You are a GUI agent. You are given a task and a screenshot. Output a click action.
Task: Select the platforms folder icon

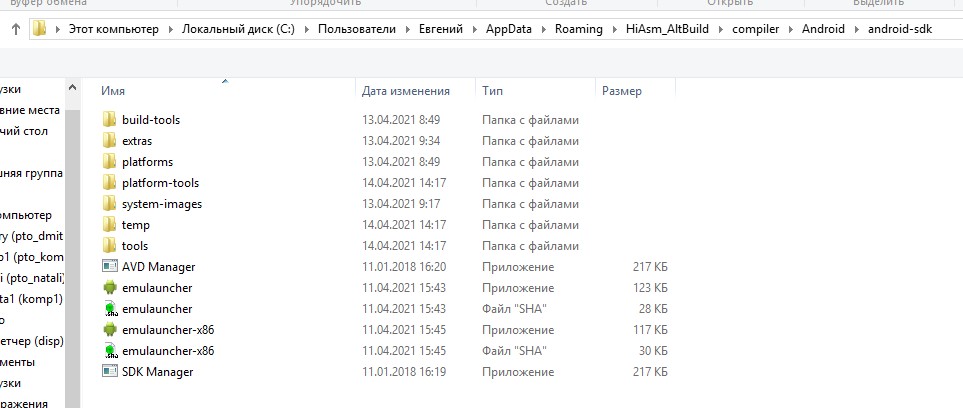[x=109, y=162]
